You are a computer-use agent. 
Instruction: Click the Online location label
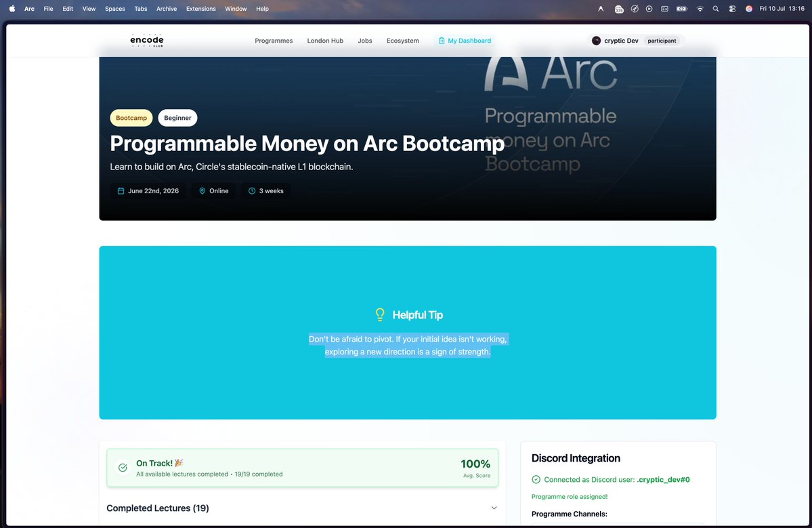coord(219,190)
